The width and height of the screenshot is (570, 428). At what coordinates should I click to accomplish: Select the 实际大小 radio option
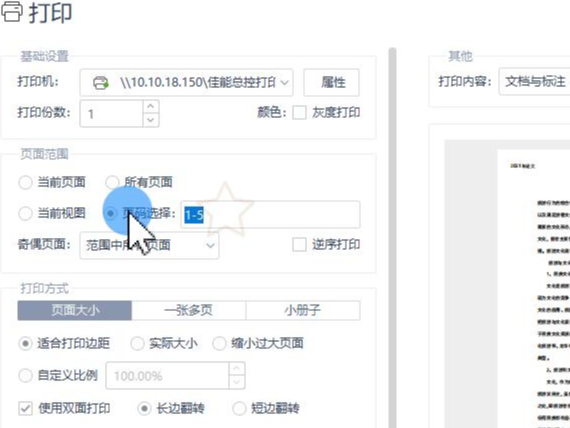click(x=137, y=343)
